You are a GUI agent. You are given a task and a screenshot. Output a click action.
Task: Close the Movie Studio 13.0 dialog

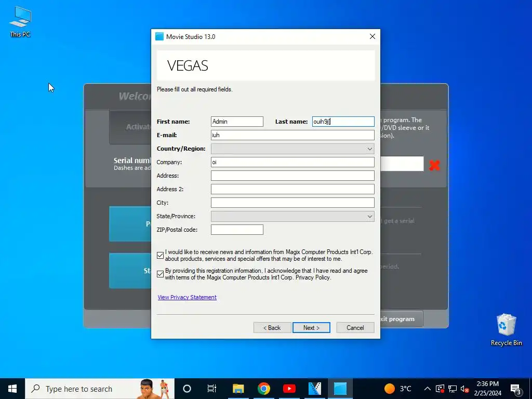tap(372, 37)
